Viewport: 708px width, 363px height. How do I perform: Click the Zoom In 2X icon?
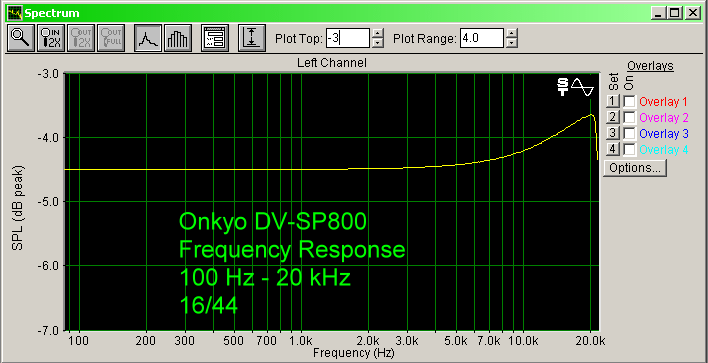click(x=51, y=38)
